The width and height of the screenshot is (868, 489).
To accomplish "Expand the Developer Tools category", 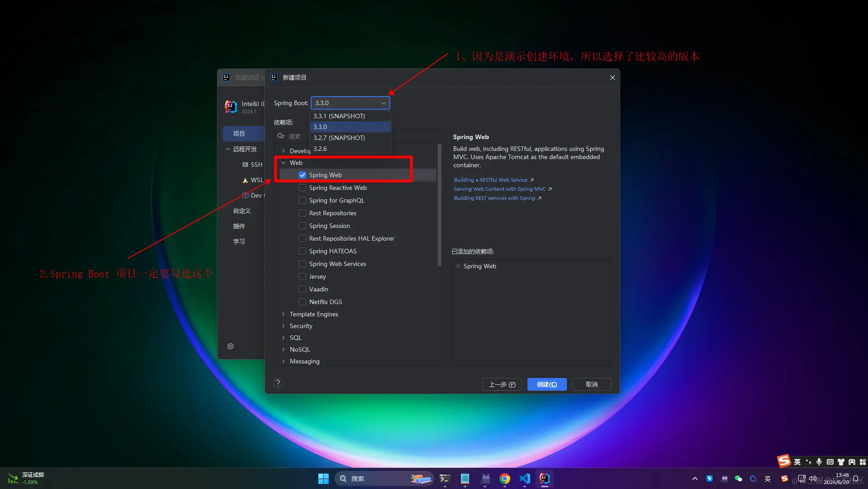I will [x=283, y=151].
